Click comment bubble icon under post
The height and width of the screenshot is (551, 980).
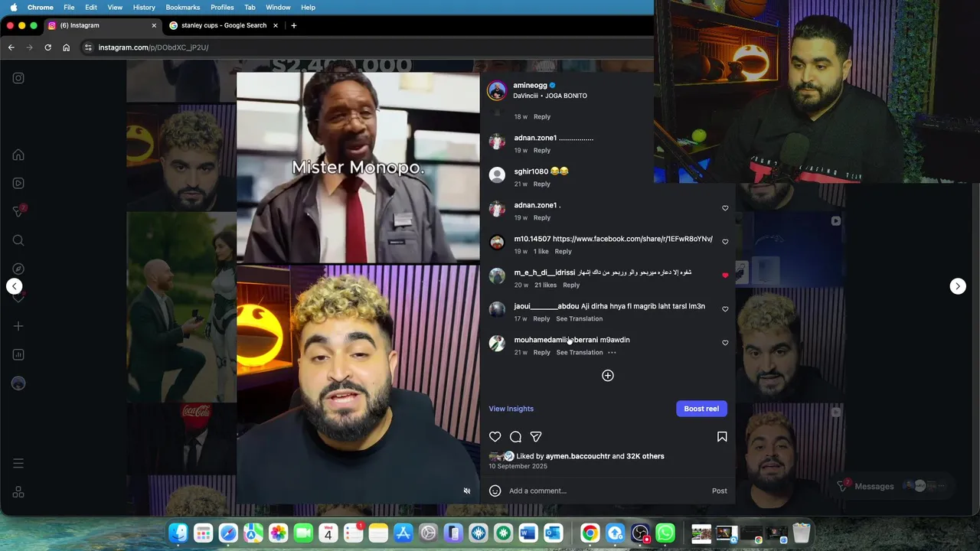tap(515, 437)
